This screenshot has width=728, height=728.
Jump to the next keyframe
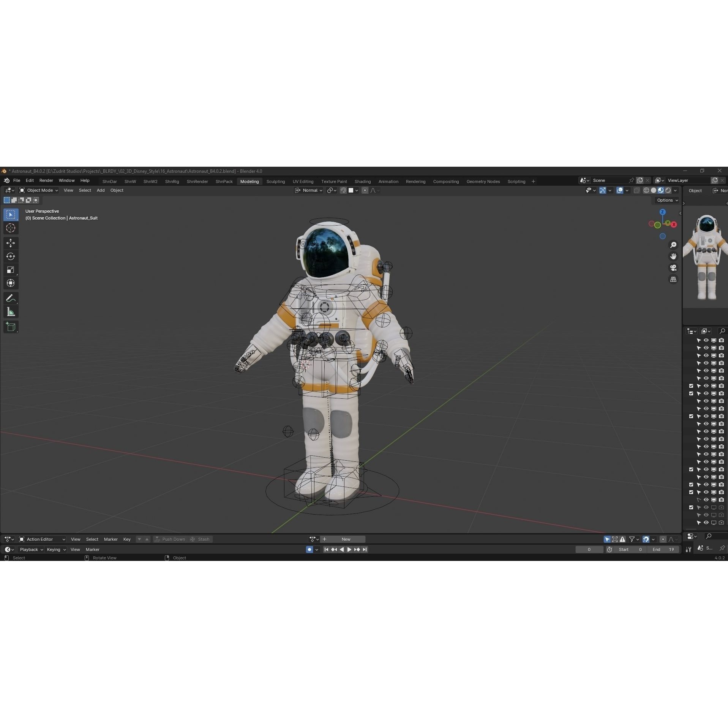coord(357,550)
